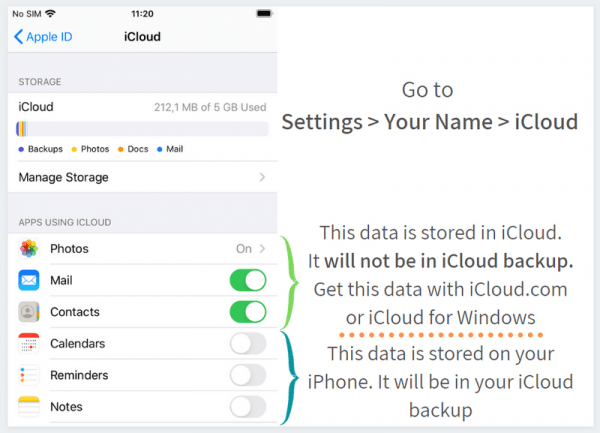Click the Notes app icon

click(29, 406)
